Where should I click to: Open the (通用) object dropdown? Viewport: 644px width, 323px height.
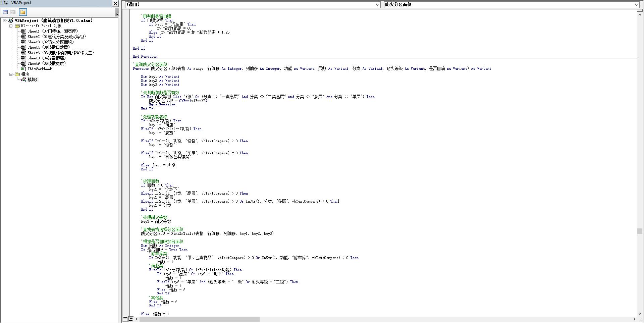(377, 5)
